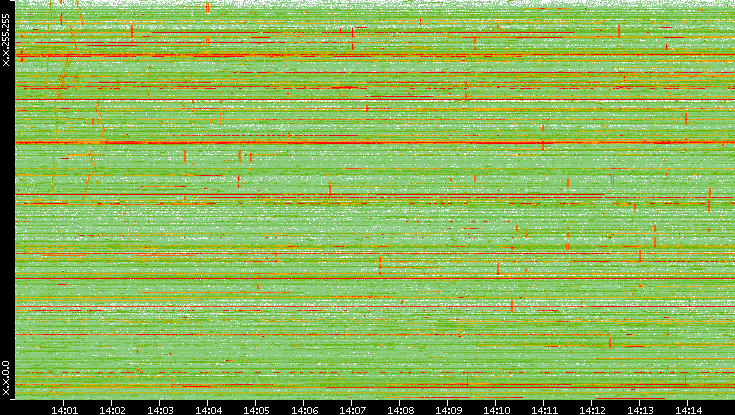The image size is (735, 415).
Task: Click the 14:03 time axis label
Action: (x=160, y=410)
